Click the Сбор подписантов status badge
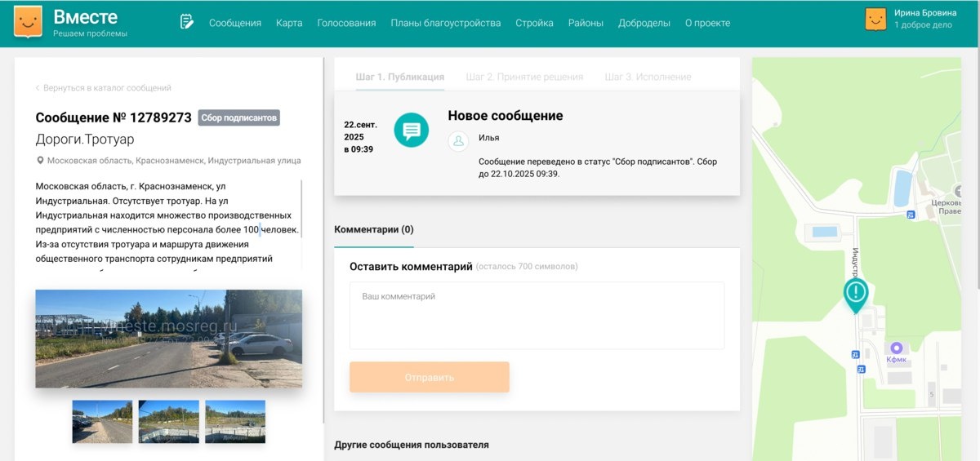Screen dimensions: 980x461 pos(239,117)
